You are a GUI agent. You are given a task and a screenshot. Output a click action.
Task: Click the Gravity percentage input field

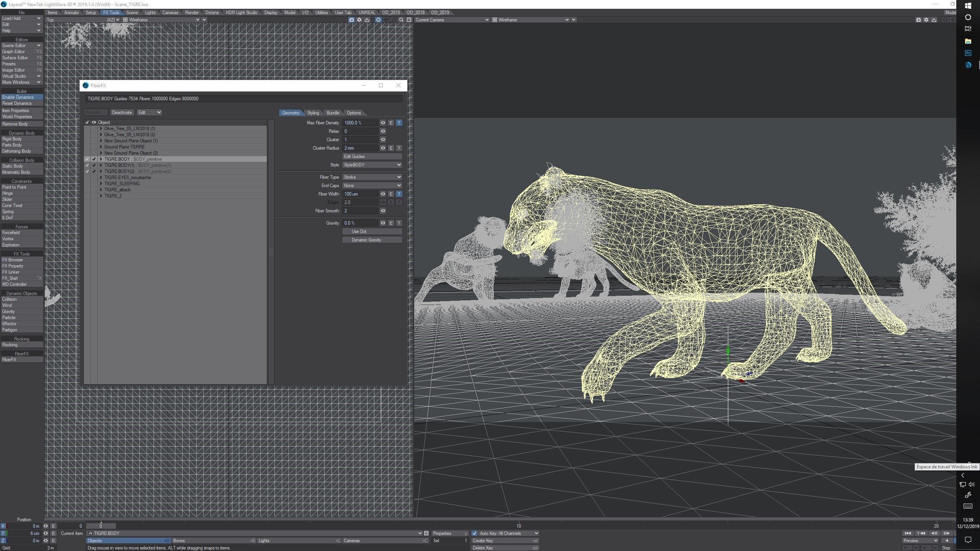click(360, 223)
